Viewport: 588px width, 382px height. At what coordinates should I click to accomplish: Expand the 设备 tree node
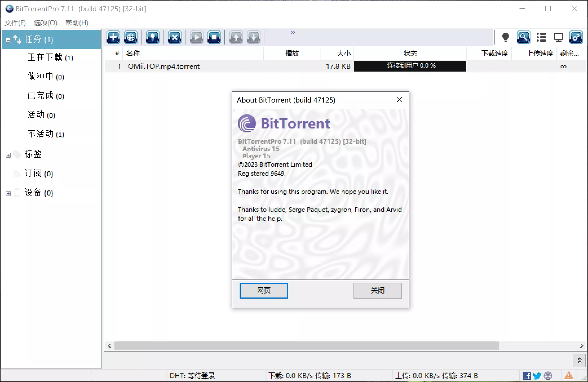8,194
